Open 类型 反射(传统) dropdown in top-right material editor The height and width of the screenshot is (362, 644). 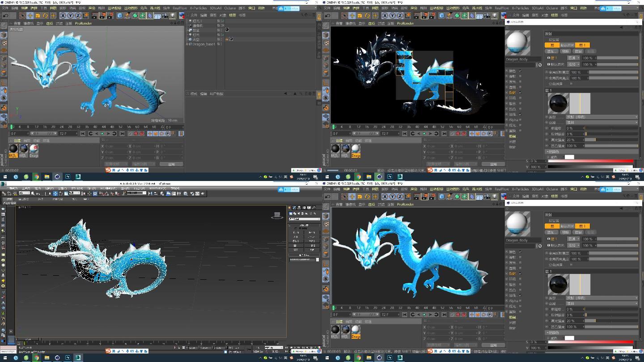602,117
